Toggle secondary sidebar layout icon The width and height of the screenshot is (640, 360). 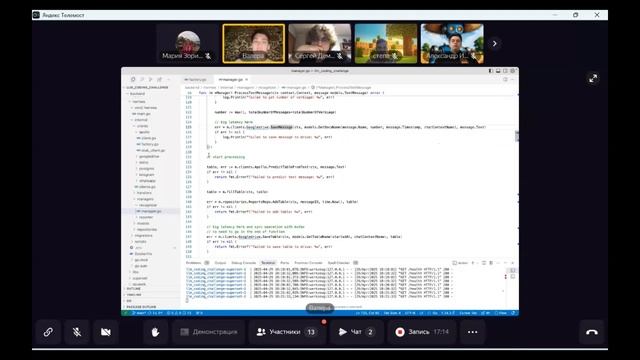[x=505, y=71]
